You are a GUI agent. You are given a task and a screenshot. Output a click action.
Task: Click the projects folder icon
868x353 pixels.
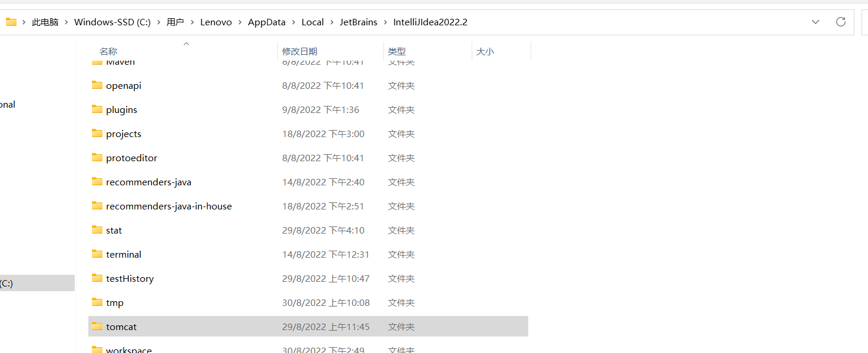tap(97, 133)
